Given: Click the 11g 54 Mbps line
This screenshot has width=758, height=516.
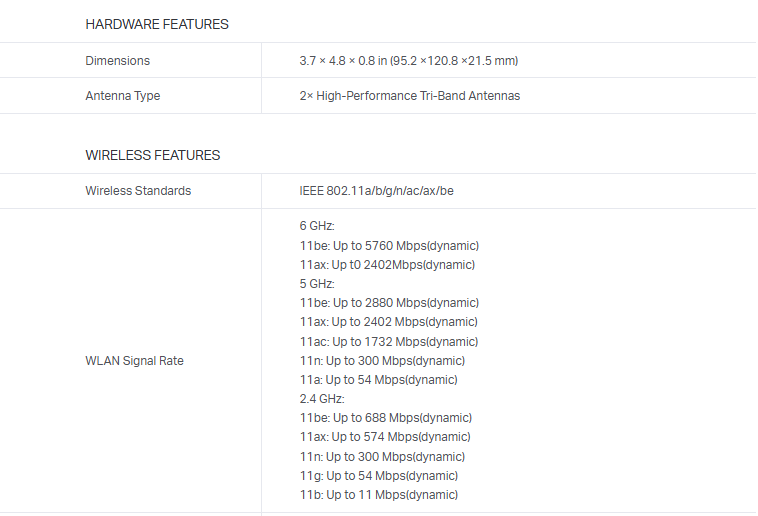Looking at the screenshot, I should [x=378, y=476].
